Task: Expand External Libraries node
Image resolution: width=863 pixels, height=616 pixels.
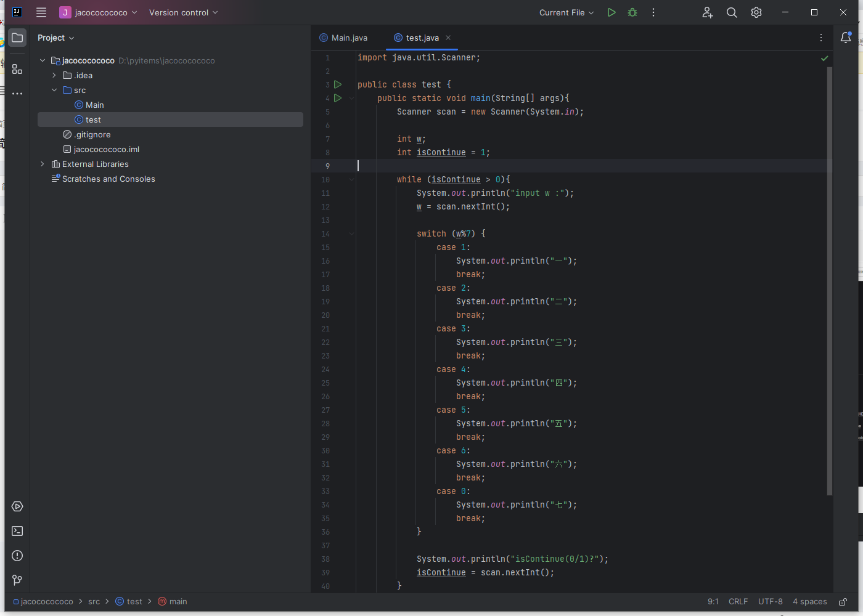Action: point(43,164)
